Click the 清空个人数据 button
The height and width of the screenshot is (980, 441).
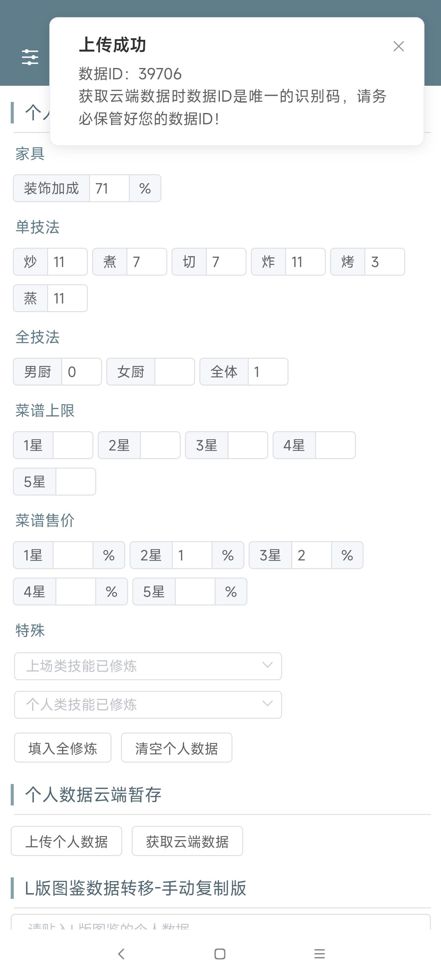[x=176, y=748]
